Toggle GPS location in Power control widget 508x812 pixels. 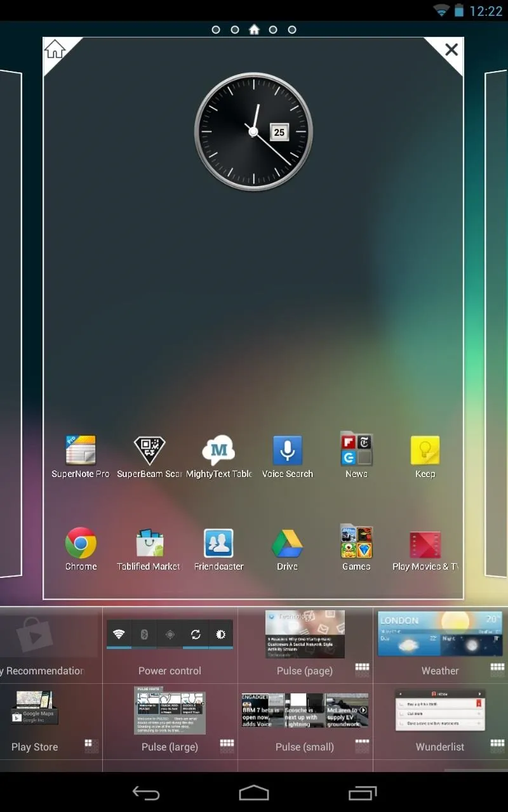170,634
